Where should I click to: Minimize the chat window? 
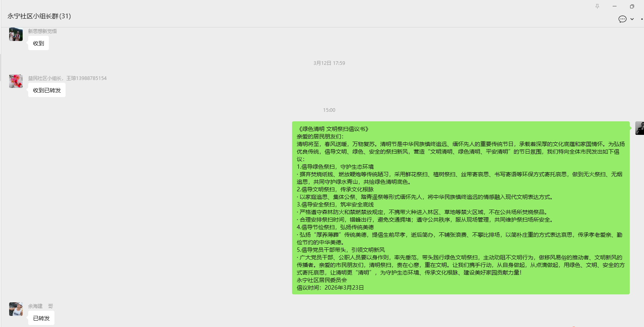point(615,6)
